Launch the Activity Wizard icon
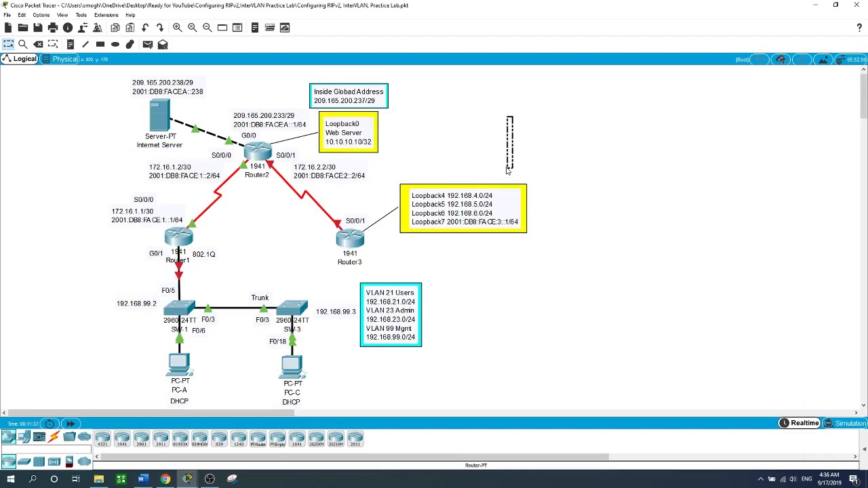 [97, 28]
